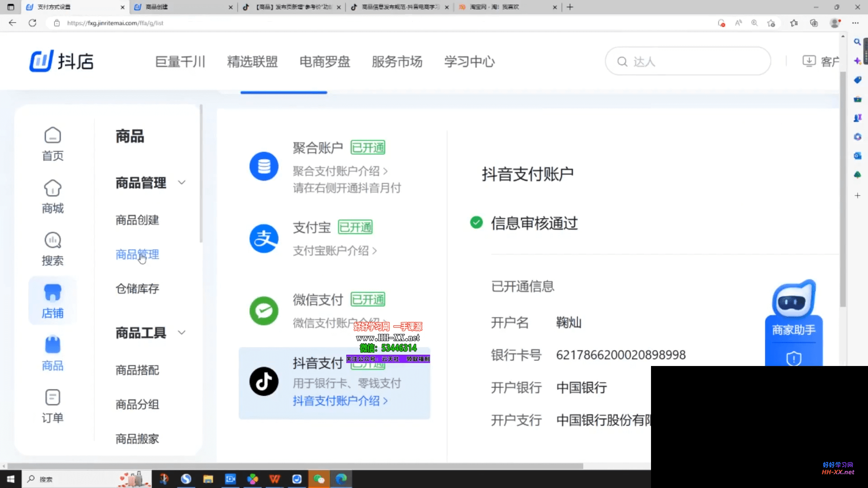This screenshot has width=868, height=488.
Task: Click the browser back arrow
Action: [12, 23]
